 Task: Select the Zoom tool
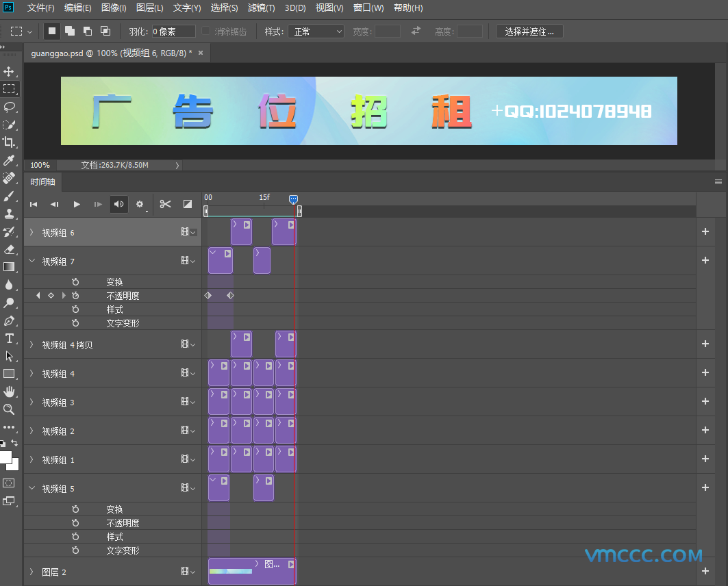point(9,409)
